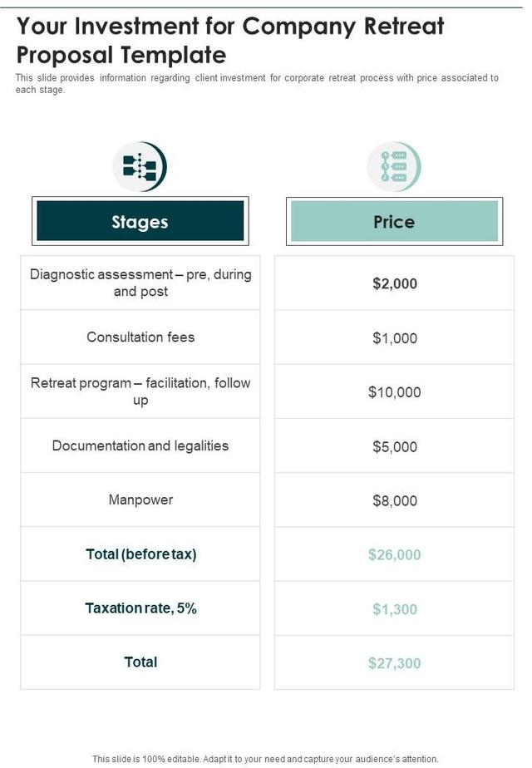Image resolution: width=532 pixels, height=768 pixels.
Task: Select Documentation and legalities cell
Action: pos(140,446)
